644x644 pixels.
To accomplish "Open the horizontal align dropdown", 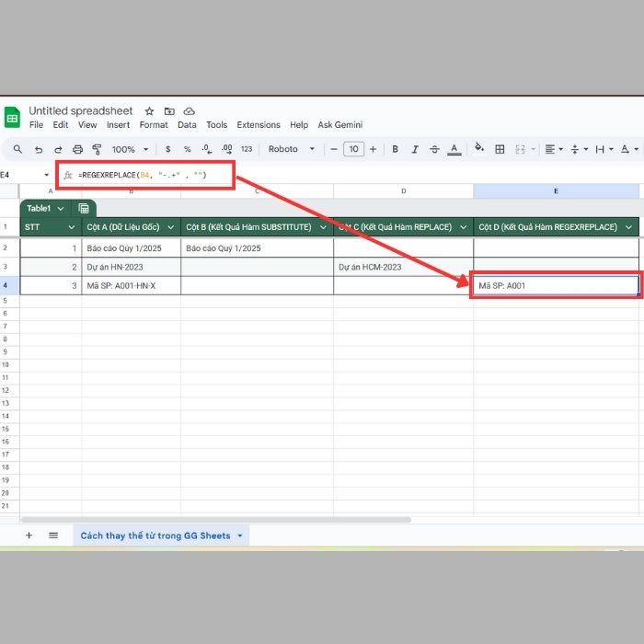I will (554, 149).
